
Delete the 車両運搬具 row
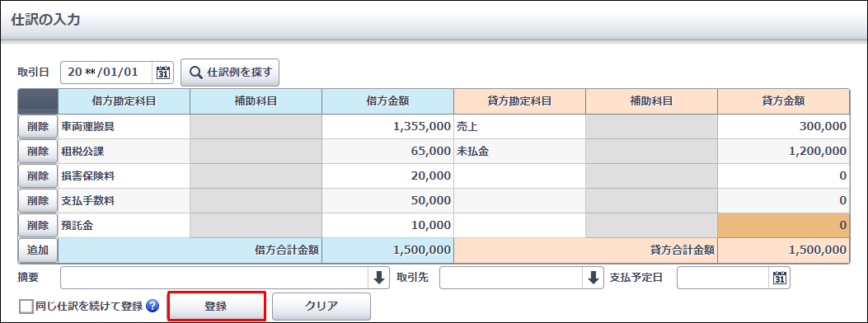click(x=38, y=126)
